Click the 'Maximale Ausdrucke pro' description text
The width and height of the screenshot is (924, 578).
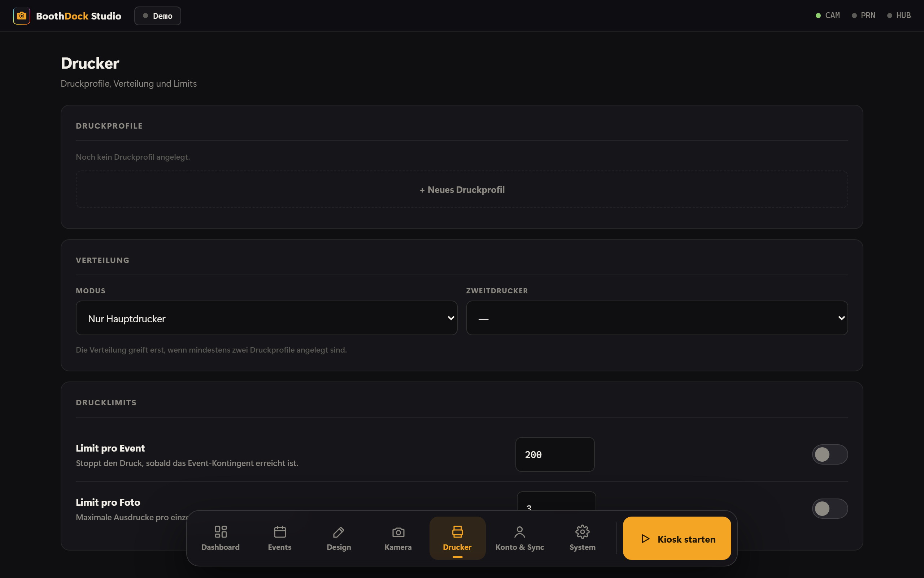[132, 517]
